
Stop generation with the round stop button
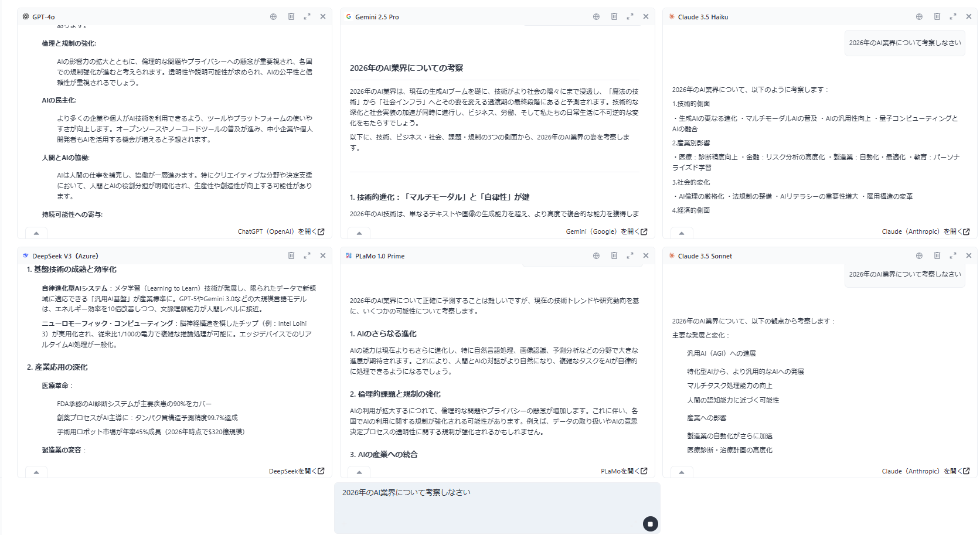[x=651, y=524]
